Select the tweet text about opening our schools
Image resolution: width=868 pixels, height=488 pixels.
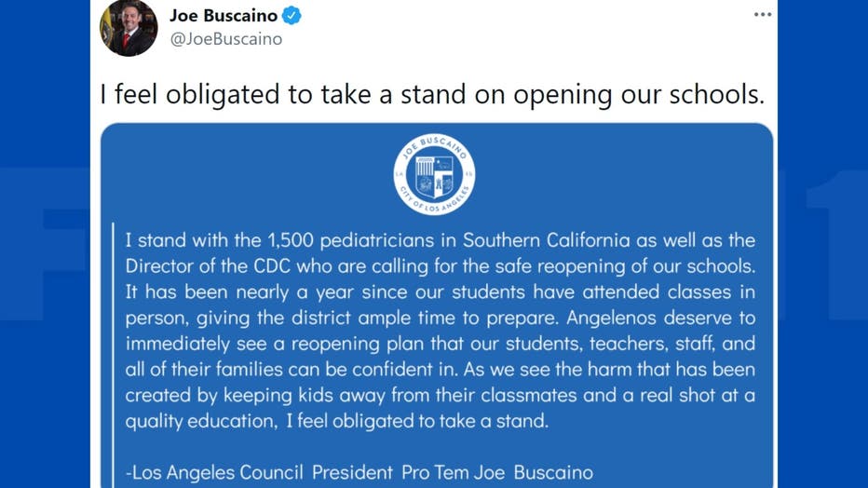click(x=432, y=94)
